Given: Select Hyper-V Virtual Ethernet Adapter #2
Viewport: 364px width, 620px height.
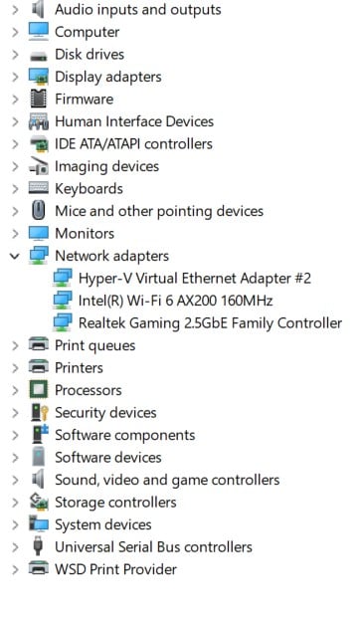Looking at the screenshot, I should 195,278.
